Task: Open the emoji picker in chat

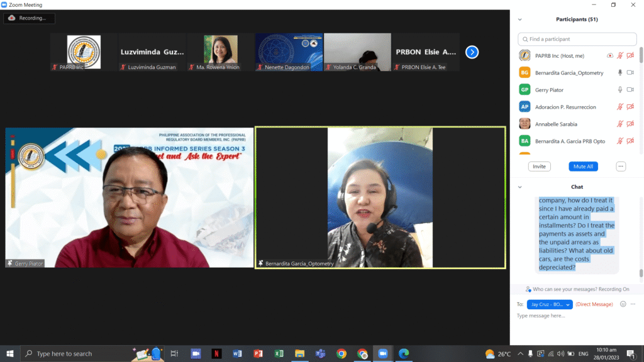Action: 623,304
